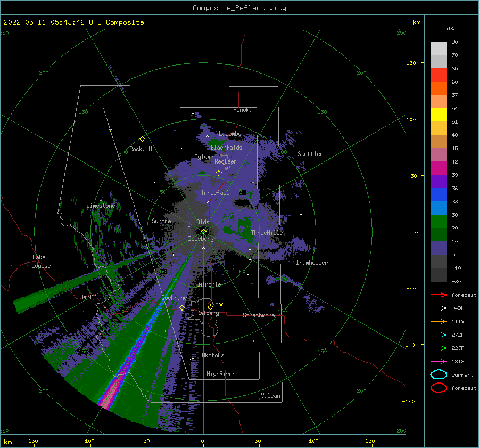Click the Didsbury label
Image resolution: width=479 pixels, height=448 pixels.
point(201,239)
